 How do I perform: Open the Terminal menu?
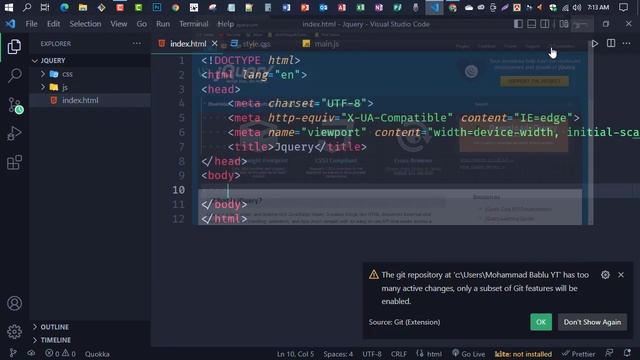pyautogui.click(x=193, y=24)
